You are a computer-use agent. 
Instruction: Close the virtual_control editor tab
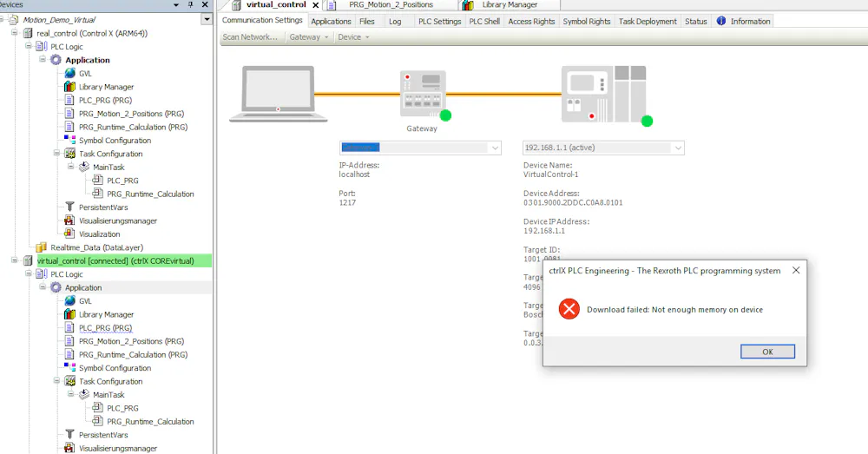point(316,5)
